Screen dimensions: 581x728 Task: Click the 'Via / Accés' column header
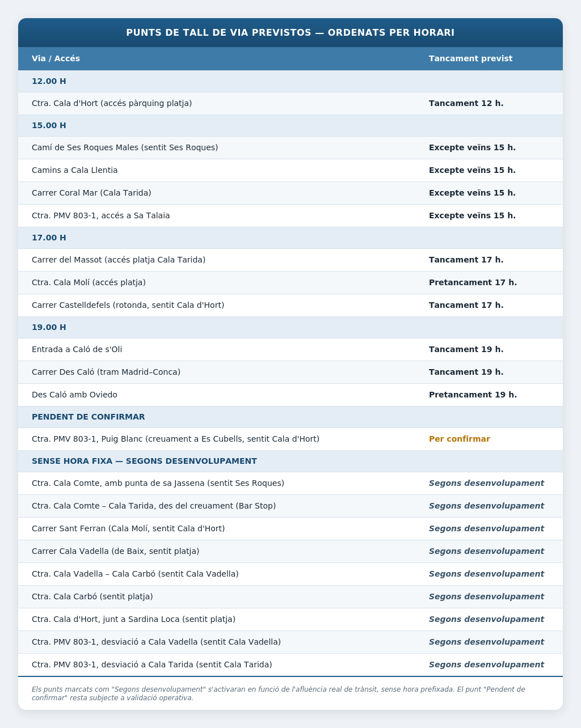(x=56, y=58)
